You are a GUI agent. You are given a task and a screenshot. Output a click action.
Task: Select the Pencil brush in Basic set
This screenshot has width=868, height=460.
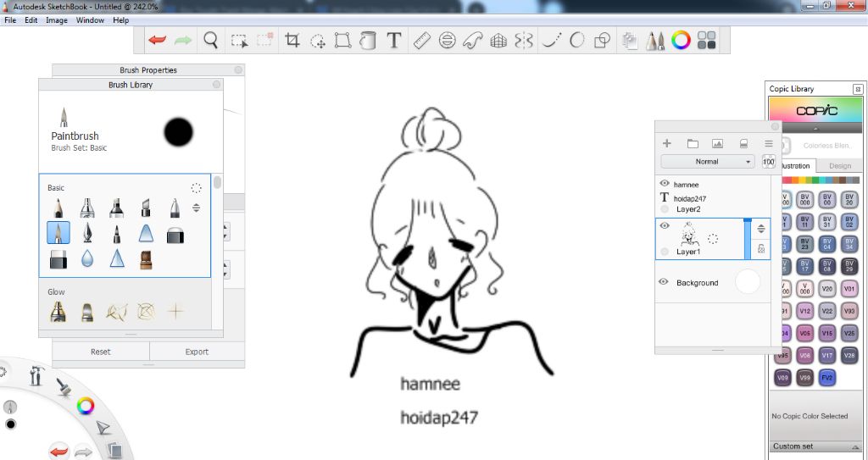point(58,208)
